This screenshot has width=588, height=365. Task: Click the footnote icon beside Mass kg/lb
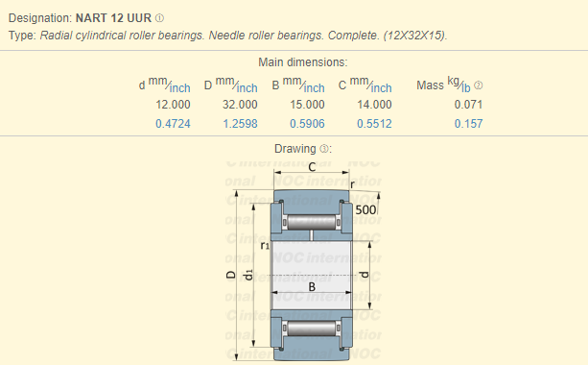[x=478, y=85]
